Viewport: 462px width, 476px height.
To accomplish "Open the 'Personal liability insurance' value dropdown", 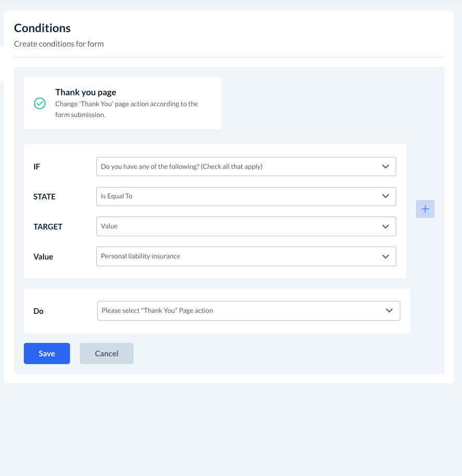I will [238, 256].
